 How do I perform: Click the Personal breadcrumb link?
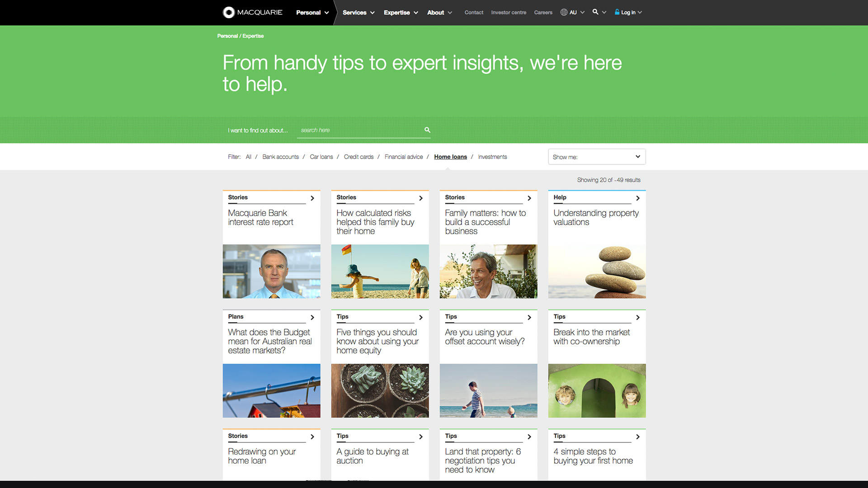[x=227, y=36]
